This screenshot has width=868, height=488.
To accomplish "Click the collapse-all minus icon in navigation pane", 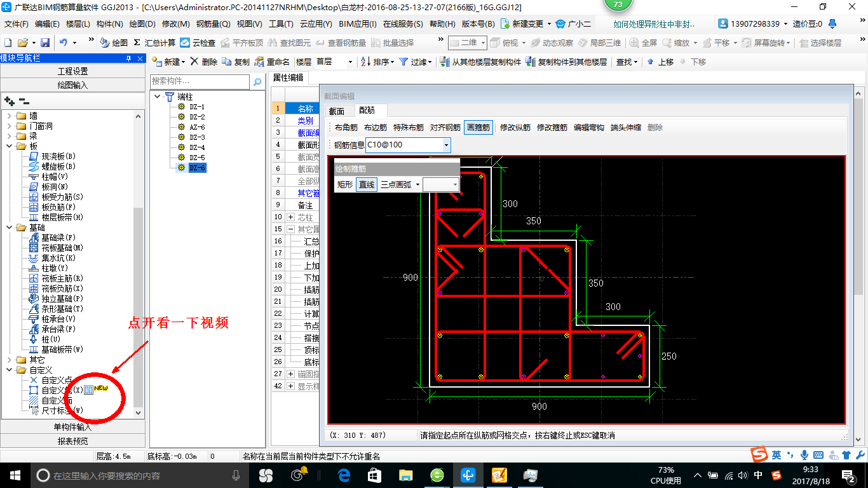I will click(24, 100).
